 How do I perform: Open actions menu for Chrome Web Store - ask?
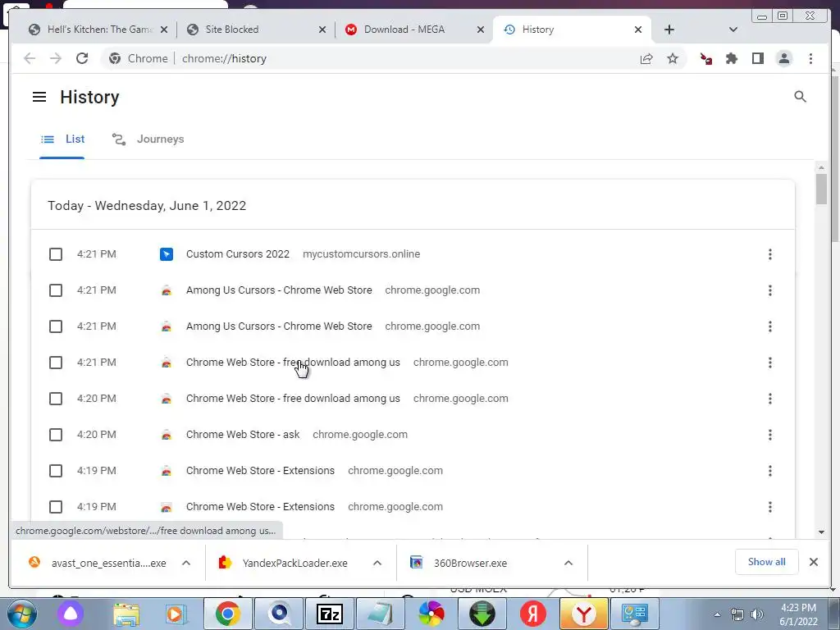pos(769,435)
